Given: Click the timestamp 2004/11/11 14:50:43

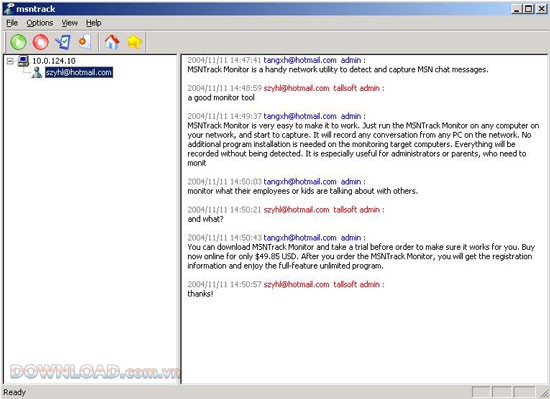Looking at the screenshot, I should point(224,238).
